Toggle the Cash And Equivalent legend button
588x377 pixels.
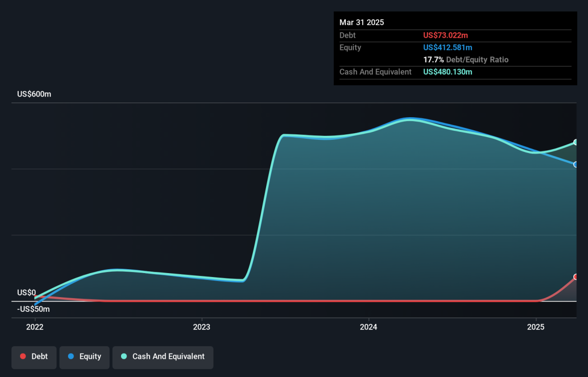(163, 357)
